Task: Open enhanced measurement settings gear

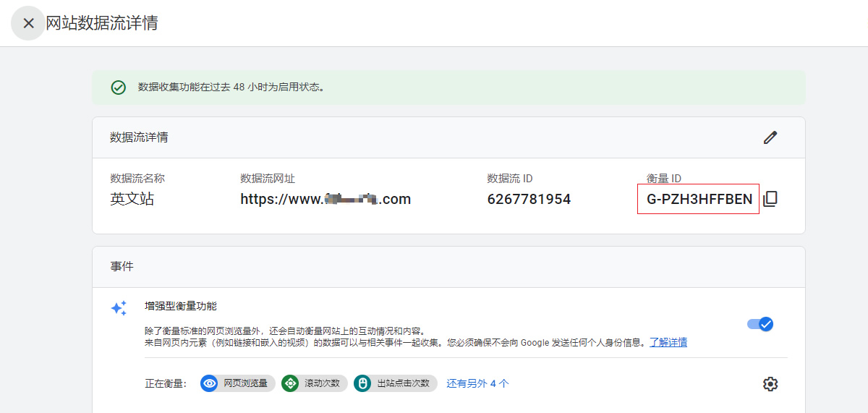Action: (x=770, y=383)
